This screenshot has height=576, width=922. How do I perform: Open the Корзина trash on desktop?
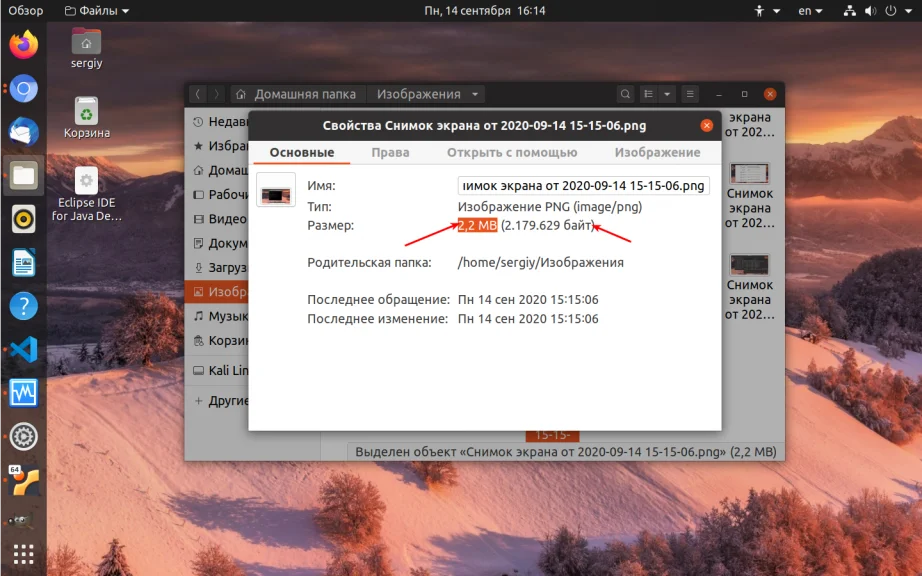coord(86,118)
